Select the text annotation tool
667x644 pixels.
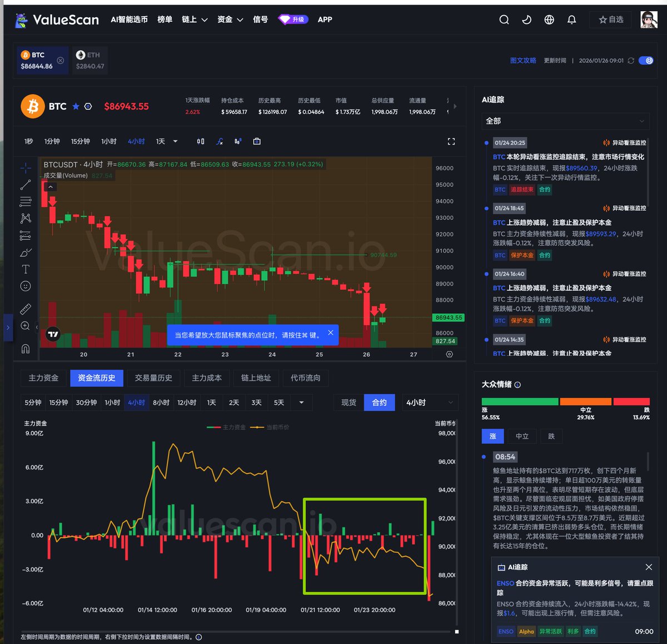(x=26, y=269)
